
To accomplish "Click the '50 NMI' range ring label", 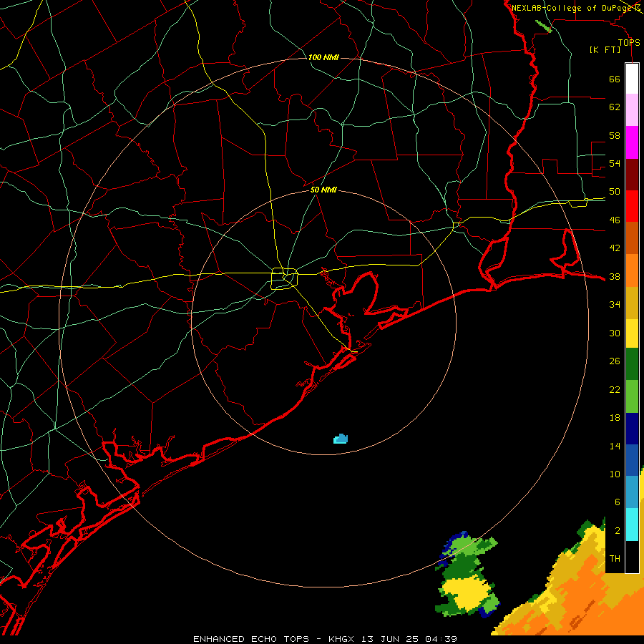I will pos(323,190).
